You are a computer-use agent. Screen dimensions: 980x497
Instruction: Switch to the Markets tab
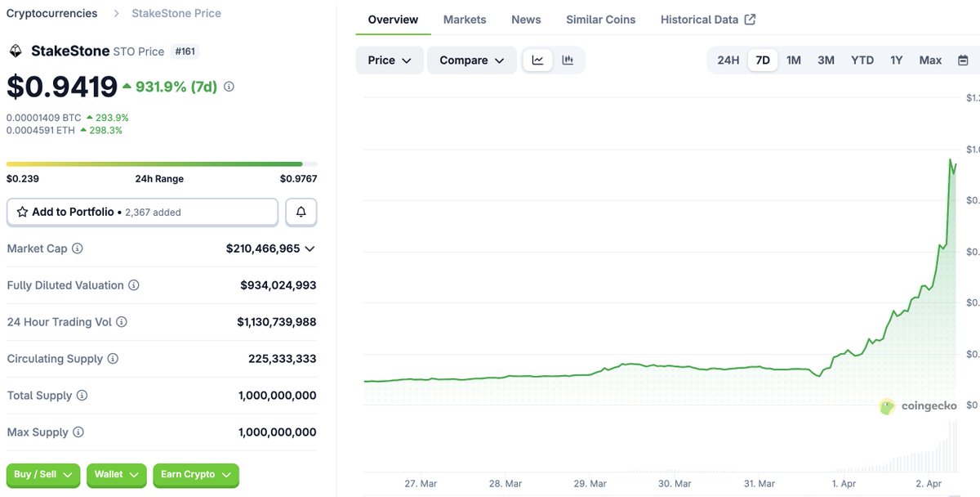click(x=464, y=18)
